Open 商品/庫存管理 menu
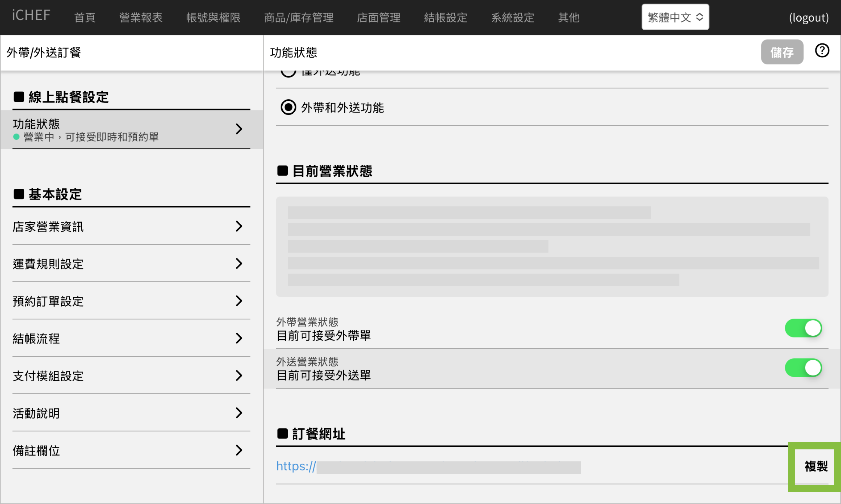The height and width of the screenshot is (504, 841). coord(299,17)
